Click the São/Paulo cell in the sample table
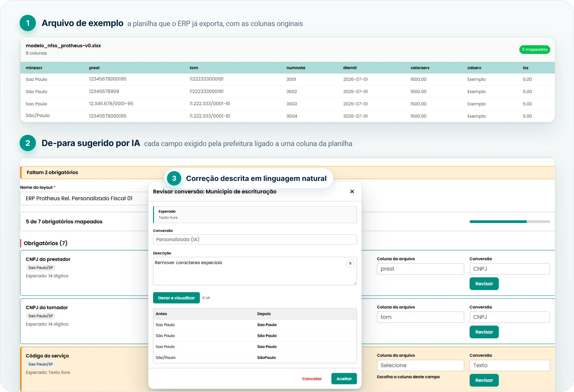Screen dimensions: 574x392 pyautogui.click(x=38, y=115)
